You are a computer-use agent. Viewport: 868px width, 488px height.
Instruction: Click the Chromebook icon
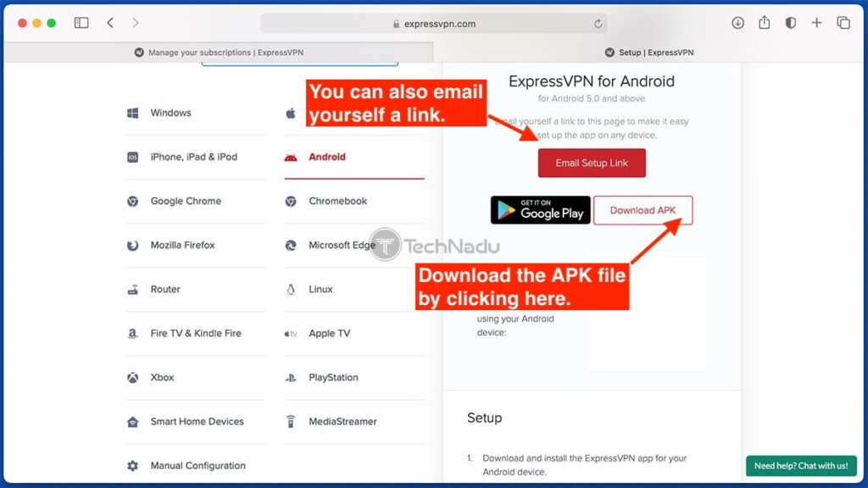coord(291,202)
